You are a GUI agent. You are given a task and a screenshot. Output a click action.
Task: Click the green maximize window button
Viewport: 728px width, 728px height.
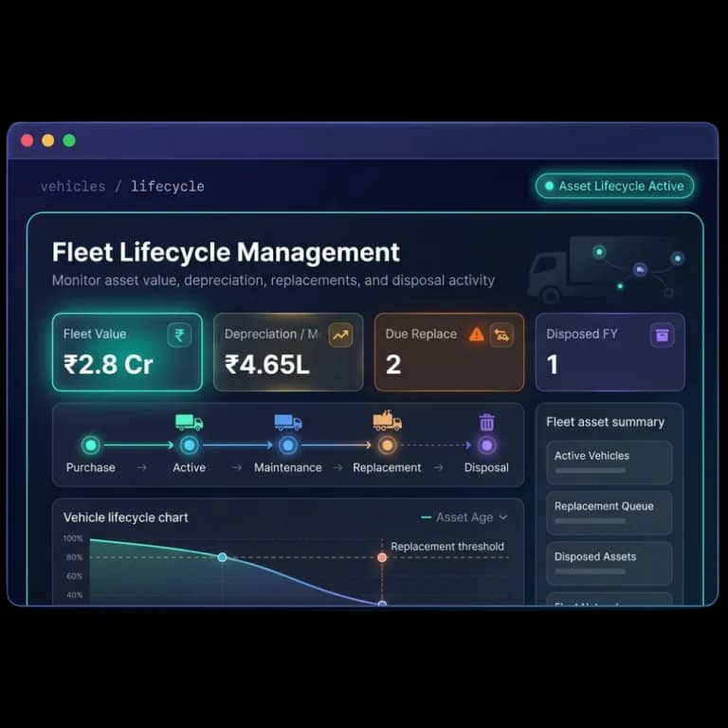pos(69,140)
